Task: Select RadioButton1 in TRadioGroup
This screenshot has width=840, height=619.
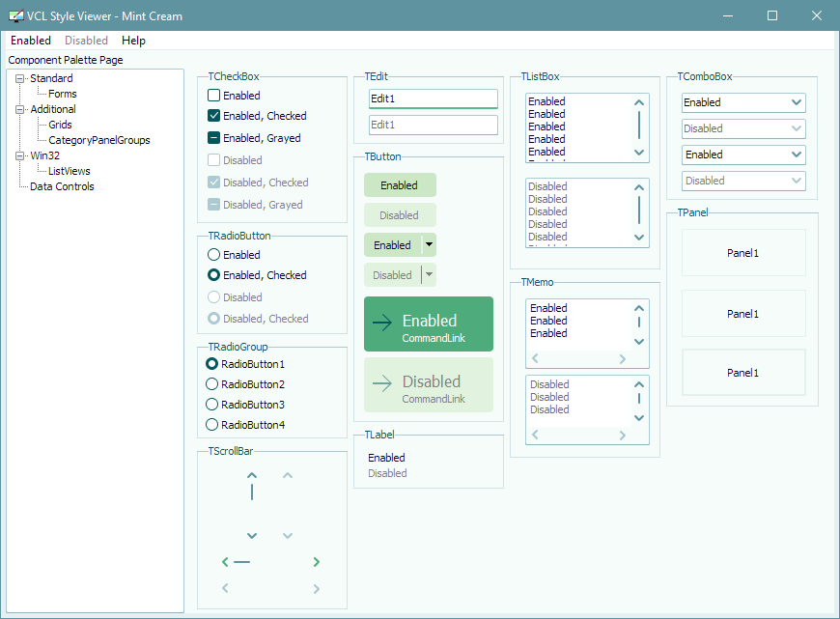Action: [212, 364]
